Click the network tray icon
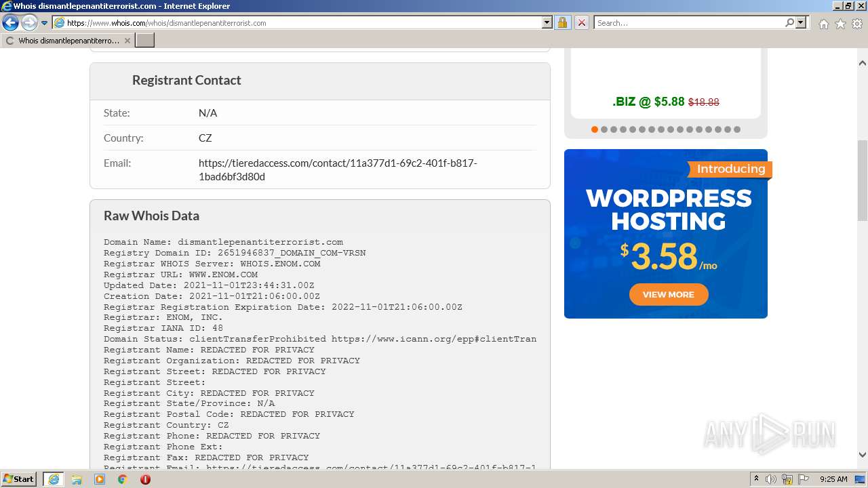The image size is (868, 488). point(787,479)
